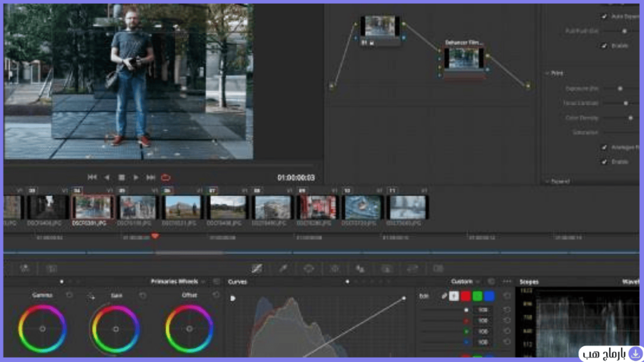Adjust the Pull/Push slider handle
The image size is (644, 362).
625,31
